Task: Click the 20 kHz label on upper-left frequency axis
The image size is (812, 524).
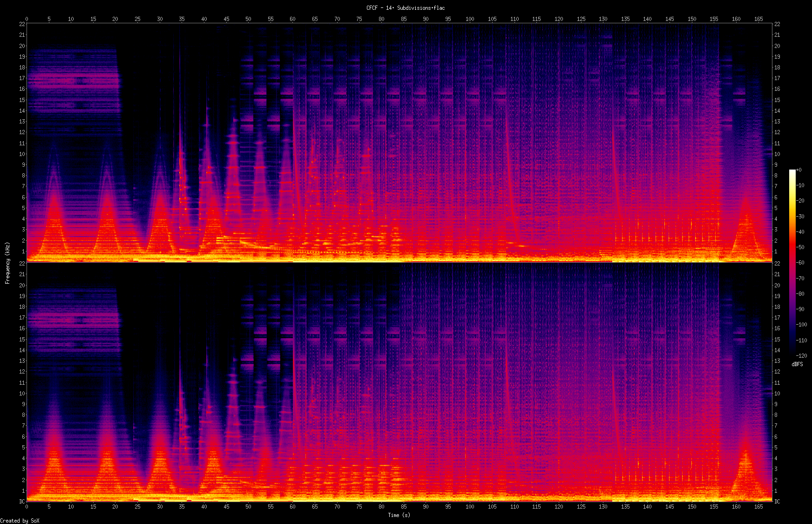Action: (x=22, y=46)
